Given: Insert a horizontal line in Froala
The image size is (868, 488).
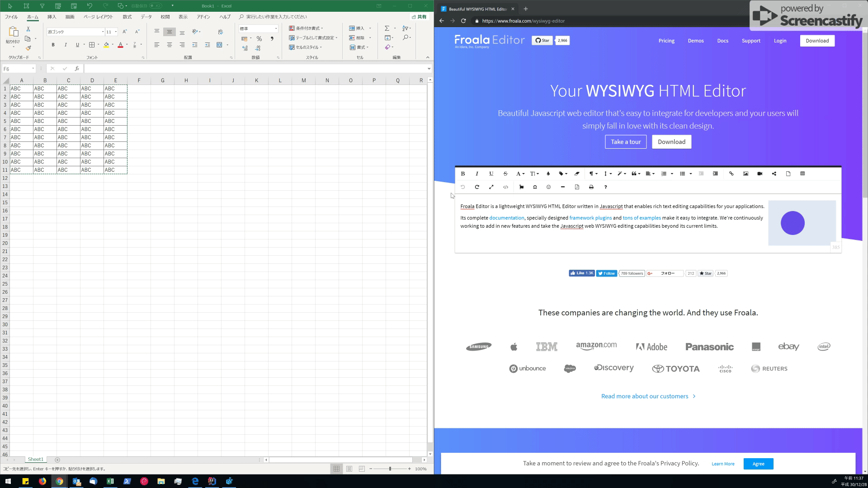Looking at the screenshot, I should pos(563,187).
